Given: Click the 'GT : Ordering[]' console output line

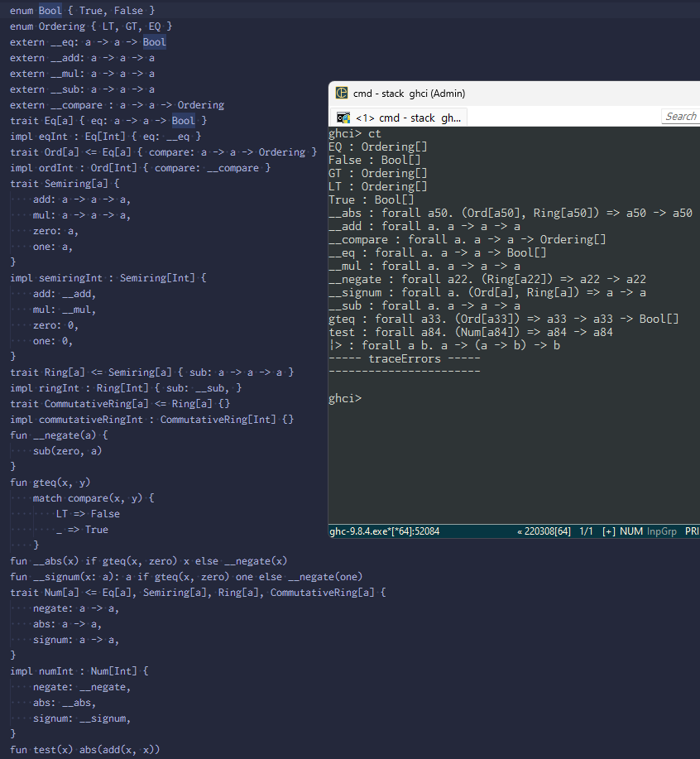Looking at the screenshot, I should coord(378,173).
